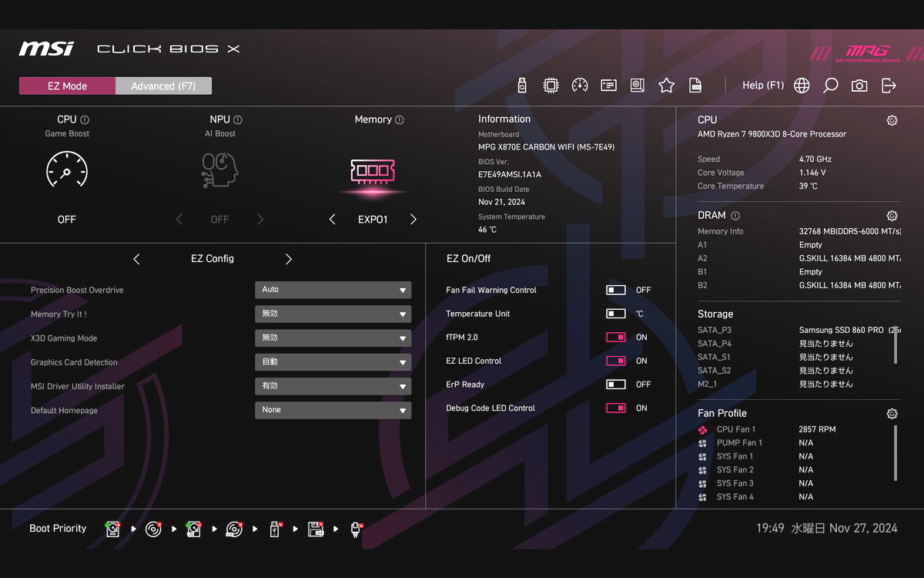Open Precision Boost Overdrive dropdown
The image size is (924, 578).
pos(333,290)
